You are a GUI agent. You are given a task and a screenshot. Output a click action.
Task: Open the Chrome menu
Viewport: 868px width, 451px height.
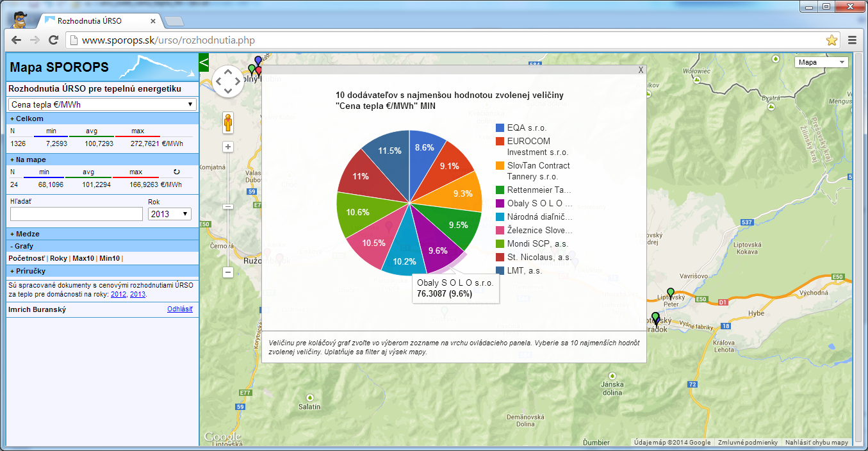pos(853,40)
